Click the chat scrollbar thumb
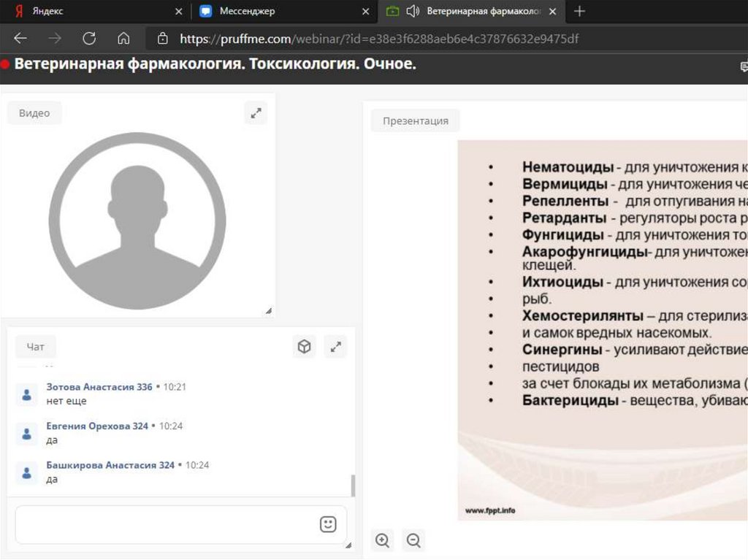This screenshot has width=748, height=560. pos(354,486)
